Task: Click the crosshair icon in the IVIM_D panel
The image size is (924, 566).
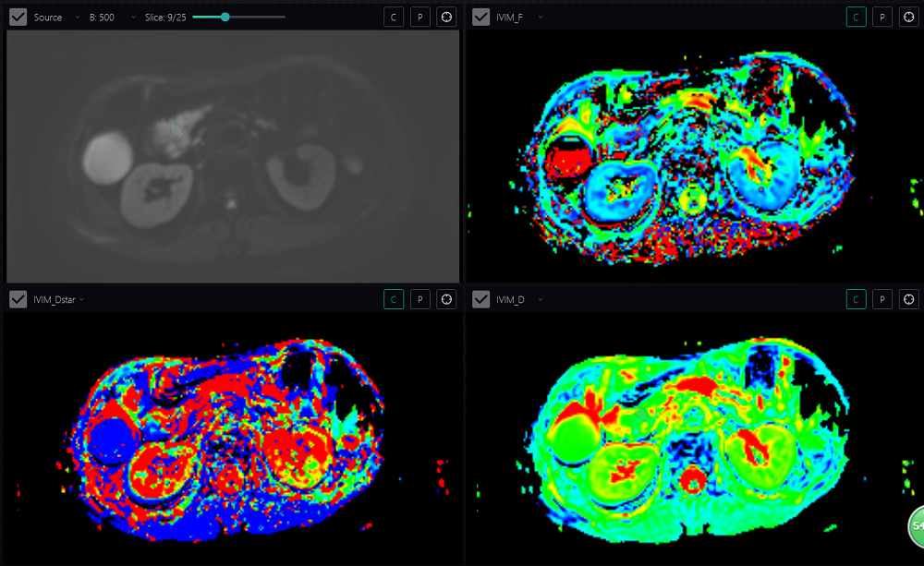Action: (x=909, y=299)
